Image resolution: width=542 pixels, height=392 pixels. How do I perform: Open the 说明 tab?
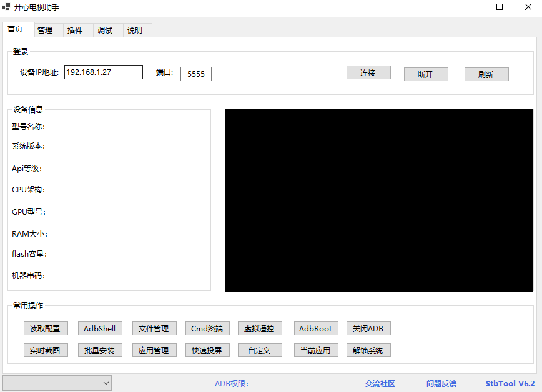(135, 29)
